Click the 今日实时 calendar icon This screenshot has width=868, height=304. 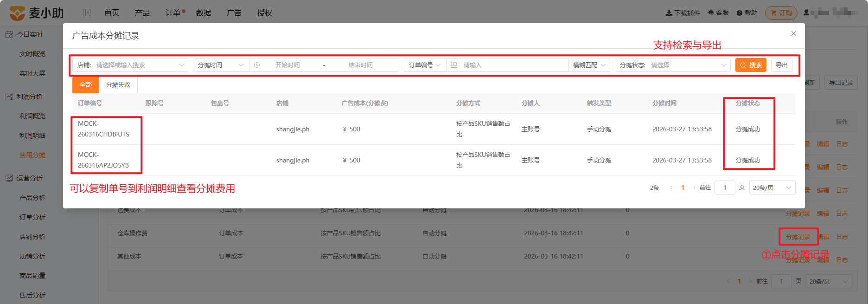point(9,34)
